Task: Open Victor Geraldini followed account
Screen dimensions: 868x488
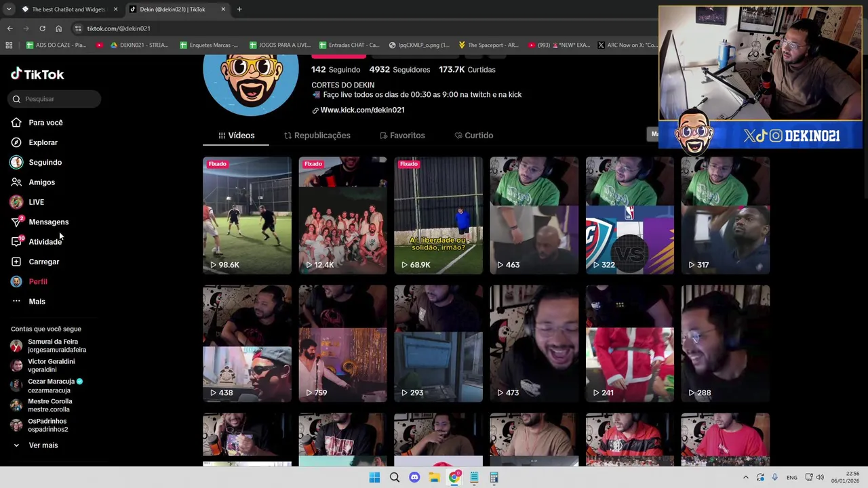Action: [43, 365]
